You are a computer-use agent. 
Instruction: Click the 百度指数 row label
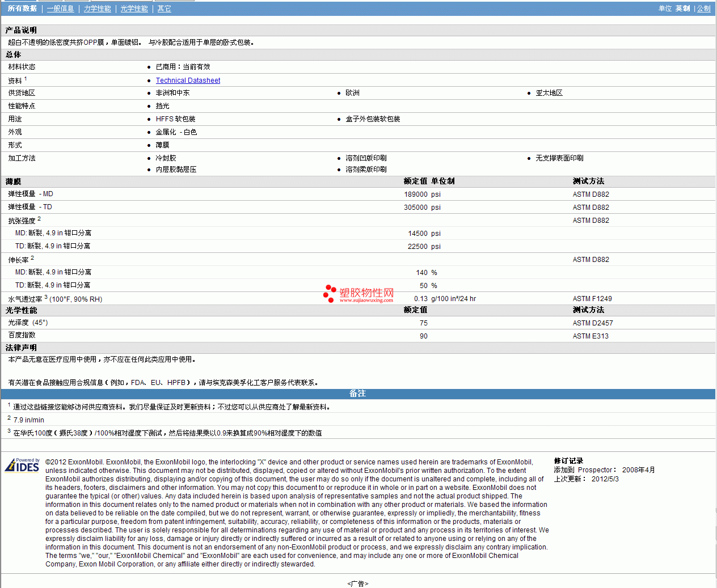(22, 335)
